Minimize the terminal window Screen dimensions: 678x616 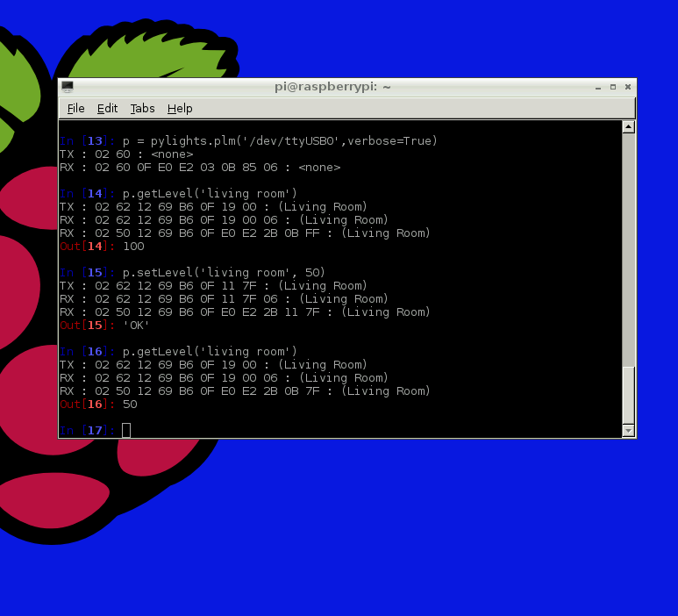pos(598,88)
